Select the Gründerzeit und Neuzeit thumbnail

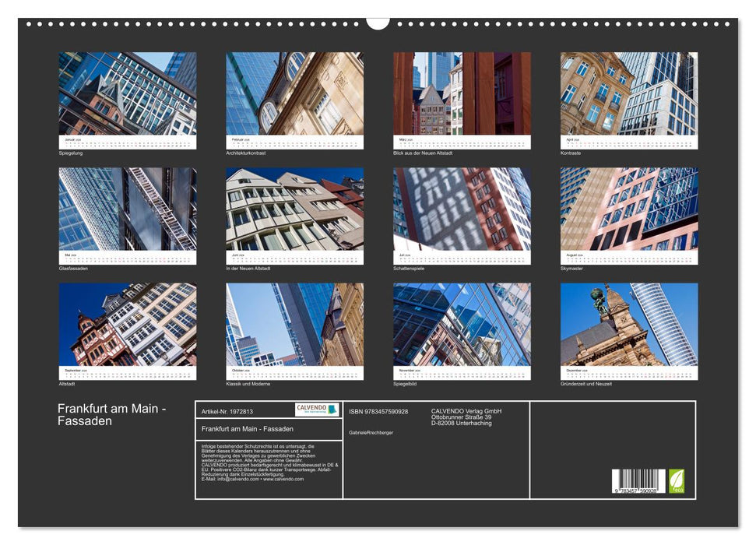click(629, 324)
